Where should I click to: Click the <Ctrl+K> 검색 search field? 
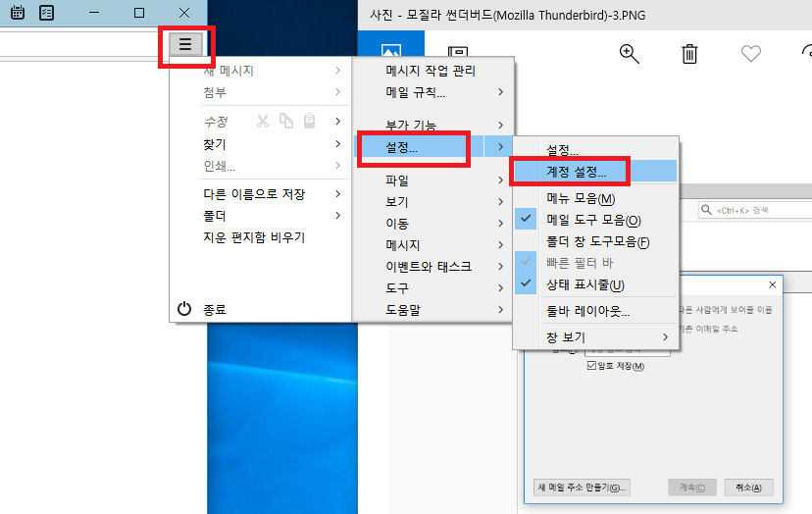(755, 210)
